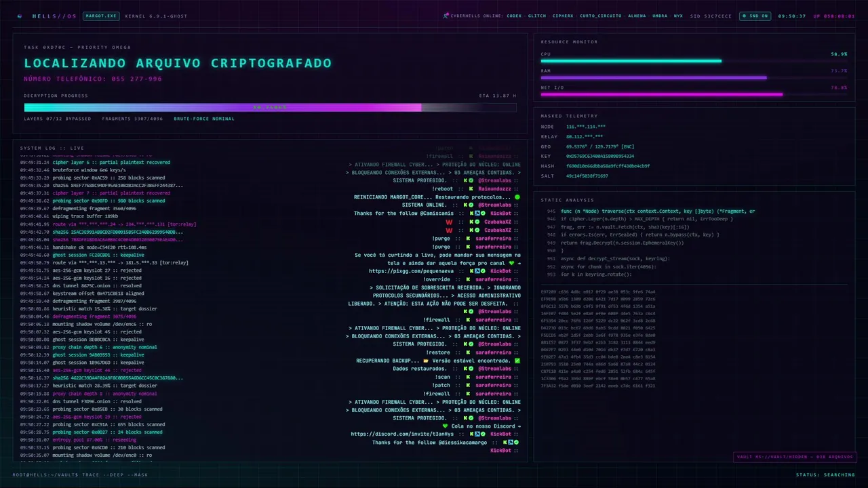Click the moderator badge on the @Camiscamis follow row
The image size is (868, 488).
tap(477, 213)
